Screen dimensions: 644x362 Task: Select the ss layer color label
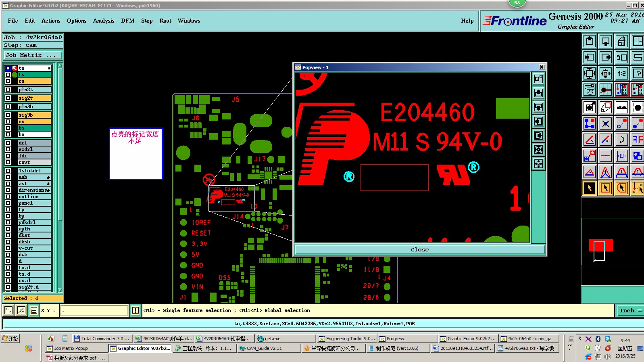(x=34, y=121)
